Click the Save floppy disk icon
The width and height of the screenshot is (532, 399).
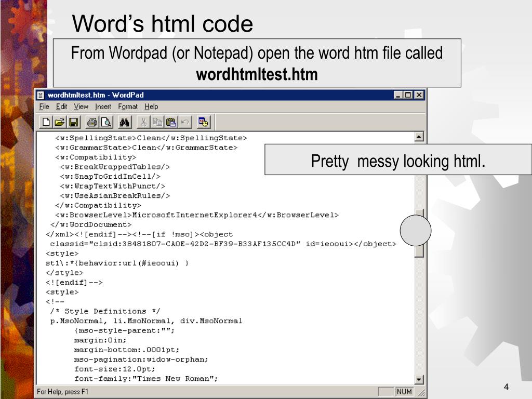click(x=74, y=122)
